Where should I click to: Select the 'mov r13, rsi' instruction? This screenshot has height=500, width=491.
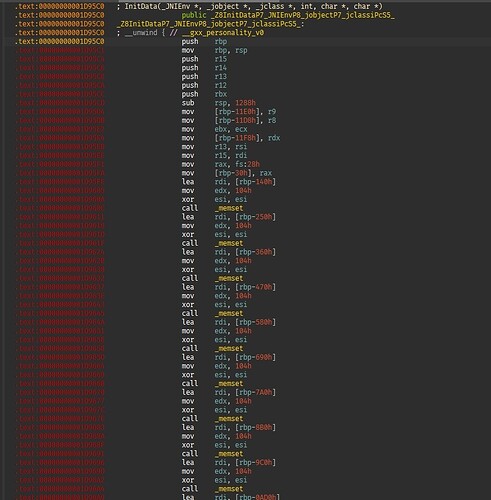tap(214, 147)
